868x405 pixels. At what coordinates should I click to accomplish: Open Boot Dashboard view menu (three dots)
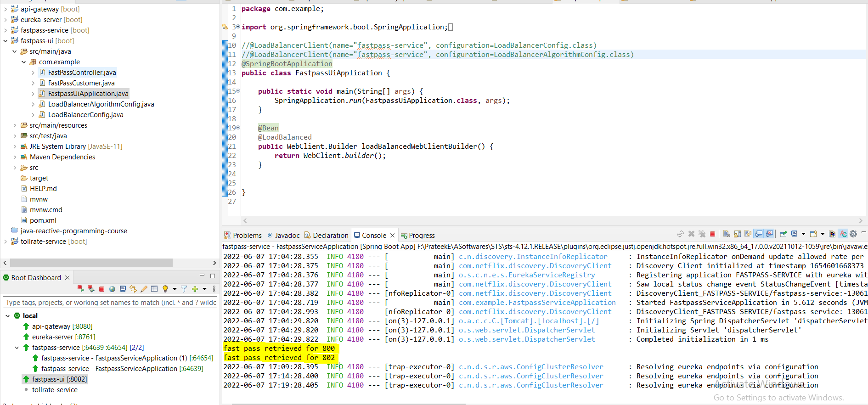[214, 289]
